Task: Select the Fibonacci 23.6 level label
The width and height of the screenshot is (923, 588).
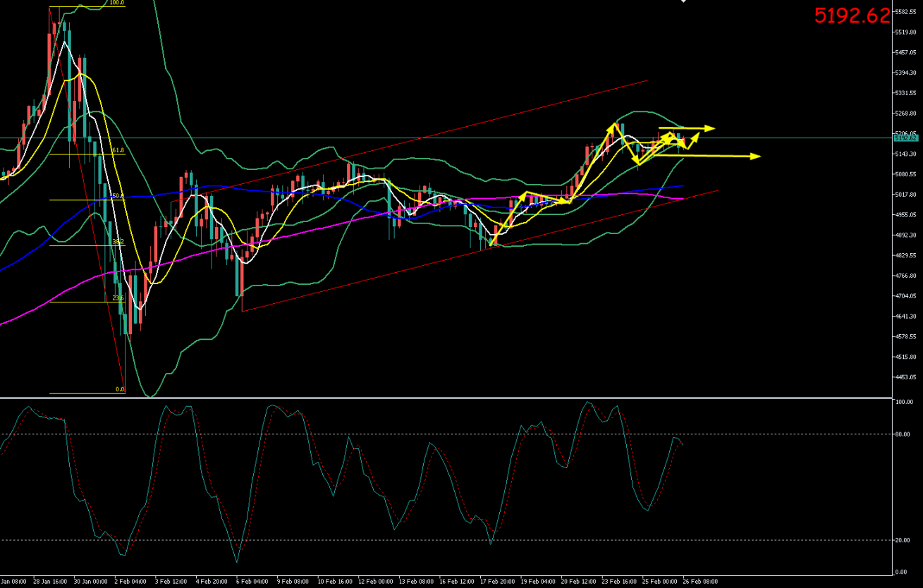Action: 118,298
